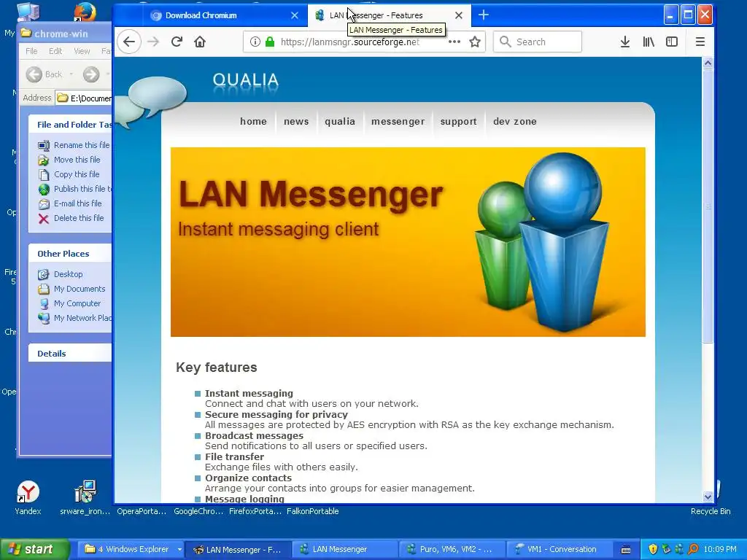Select Rename this file in Explorer tasks

click(82, 145)
